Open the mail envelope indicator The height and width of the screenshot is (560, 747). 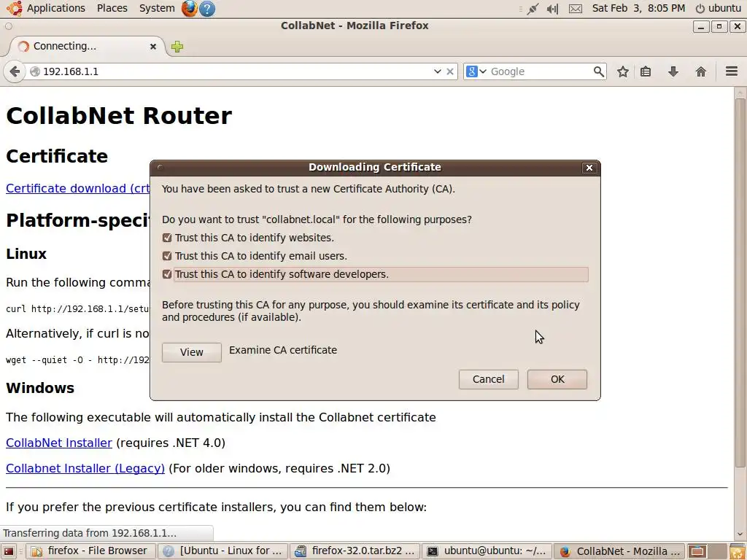point(576,9)
